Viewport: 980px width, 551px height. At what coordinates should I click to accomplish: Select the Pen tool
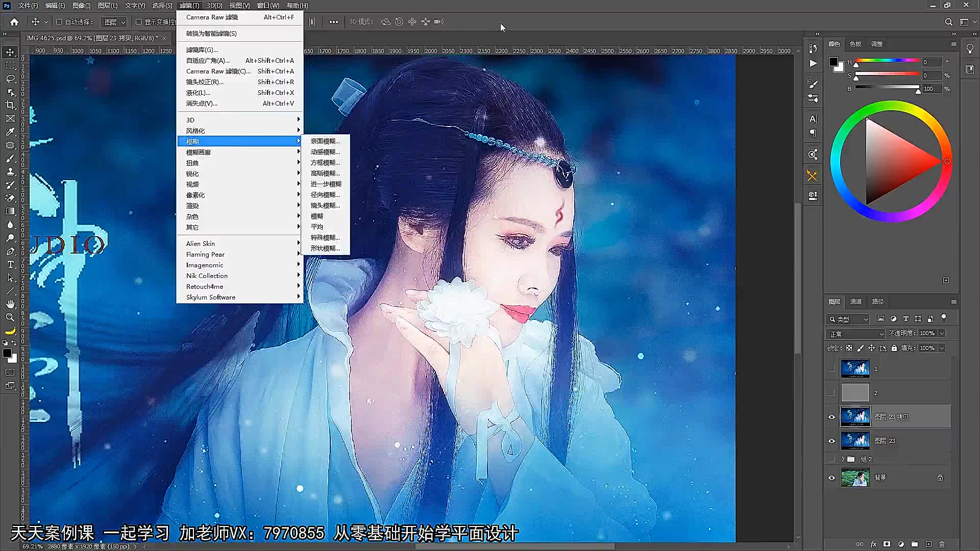pos(10,251)
